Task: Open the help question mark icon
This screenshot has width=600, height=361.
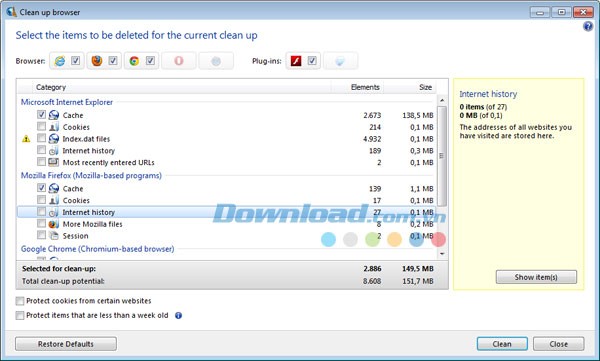Action: point(588,26)
